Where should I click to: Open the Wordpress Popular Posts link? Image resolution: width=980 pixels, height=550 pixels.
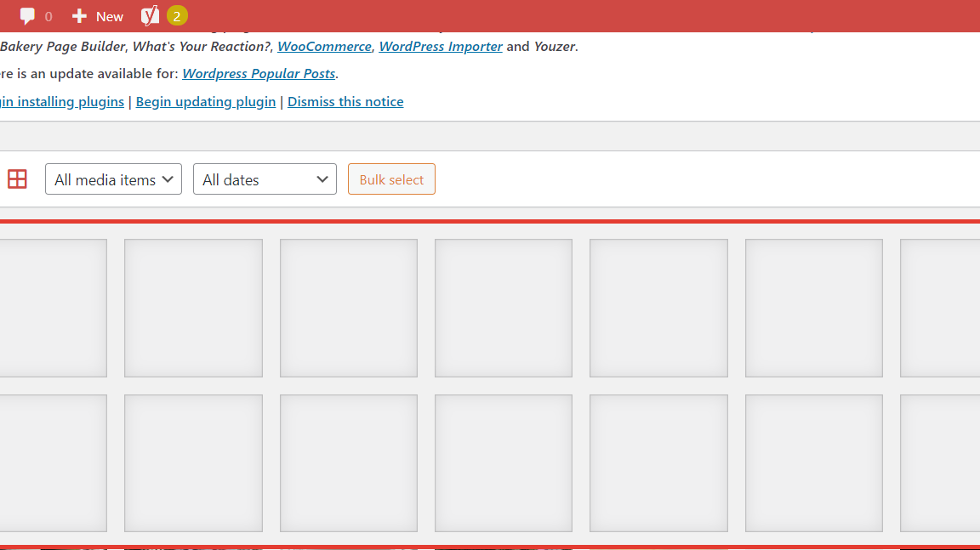pyautogui.click(x=259, y=74)
